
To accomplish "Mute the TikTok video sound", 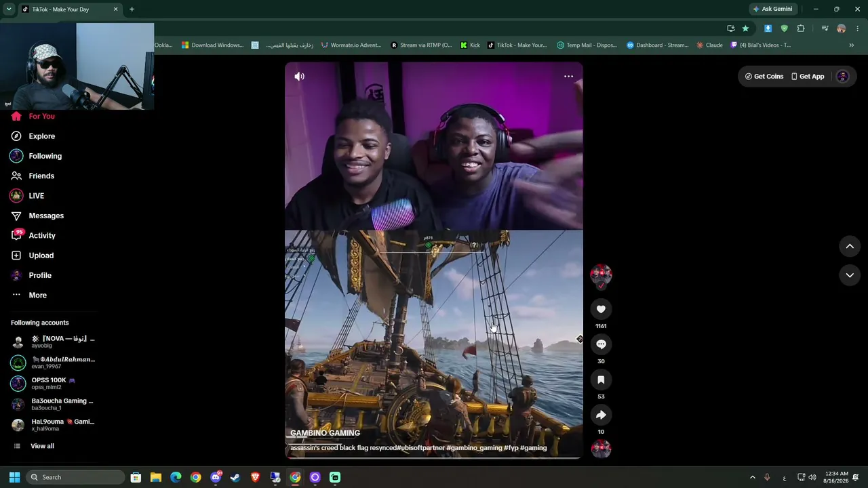I will (299, 77).
